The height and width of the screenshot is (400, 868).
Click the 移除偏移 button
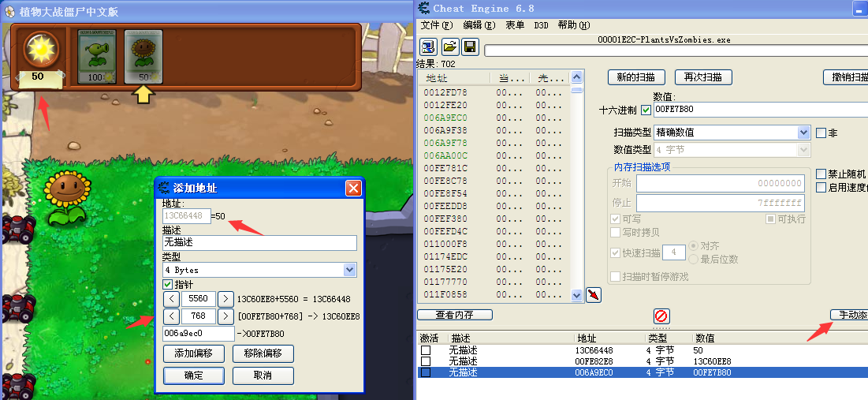click(263, 353)
